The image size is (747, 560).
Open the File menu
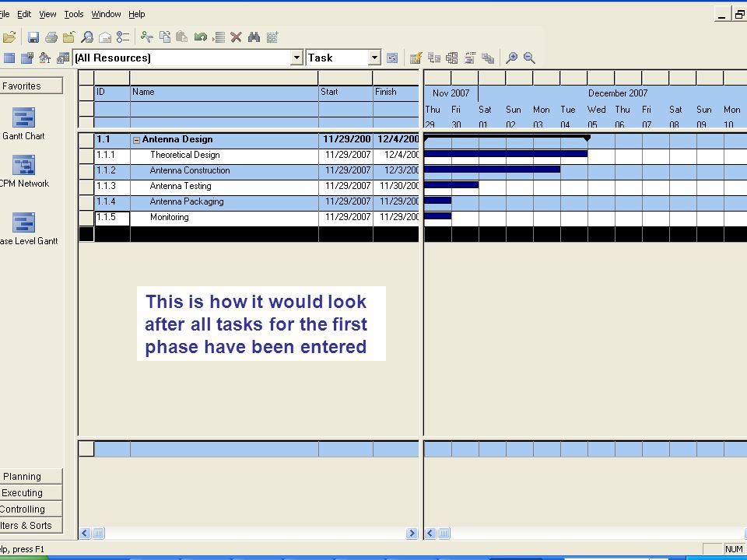click(x=5, y=14)
